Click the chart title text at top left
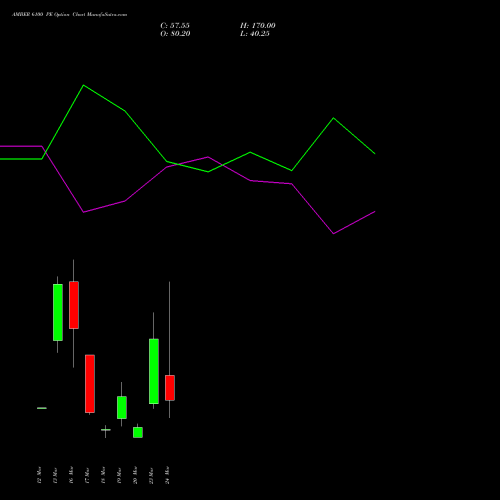 69,15
